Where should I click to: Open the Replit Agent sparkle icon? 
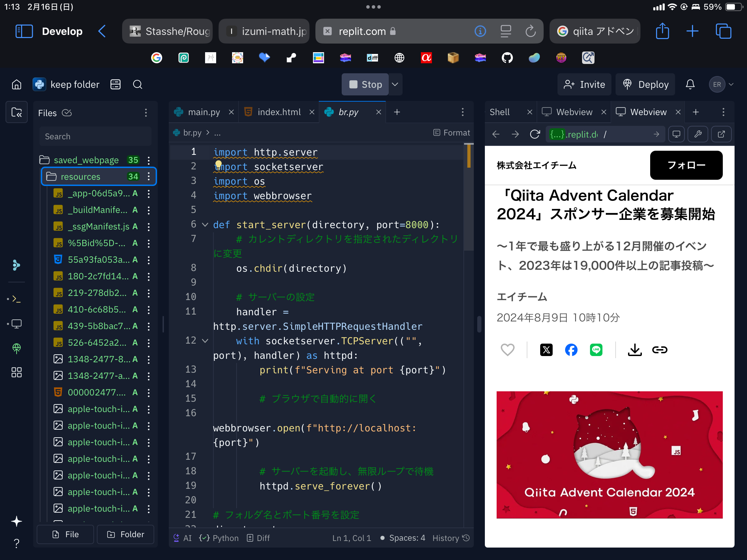coord(17,521)
